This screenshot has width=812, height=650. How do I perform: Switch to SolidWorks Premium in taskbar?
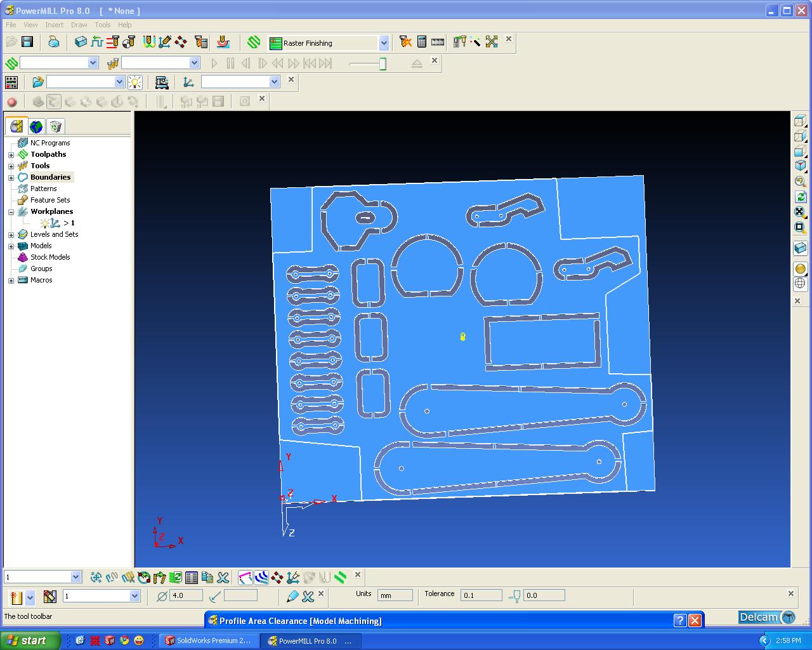click(209, 640)
